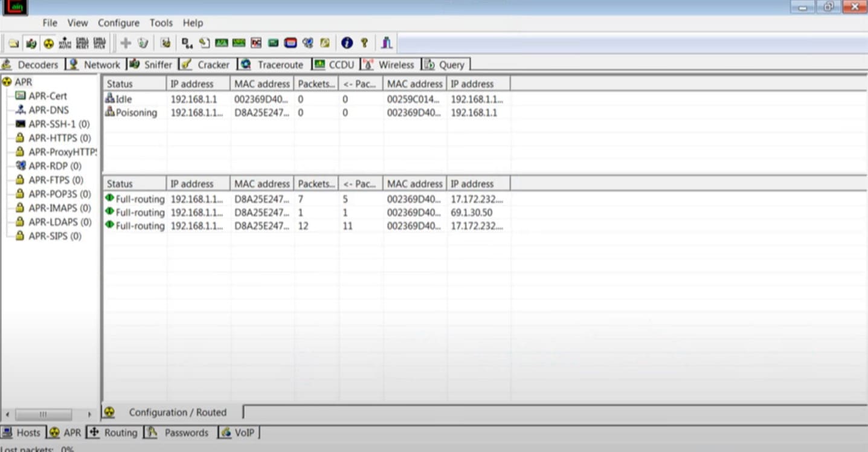868x452 pixels.
Task: Click the blue About info icon
Action: pyautogui.click(x=347, y=43)
